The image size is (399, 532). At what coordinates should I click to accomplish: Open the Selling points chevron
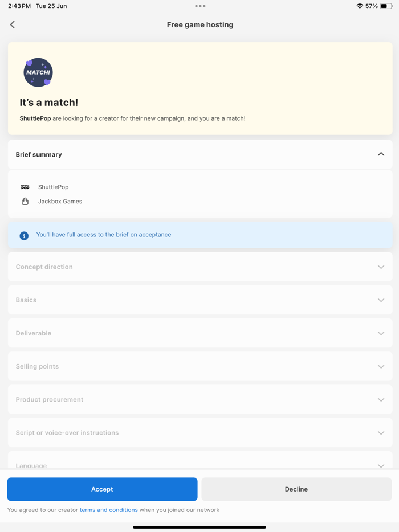click(x=381, y=366)
